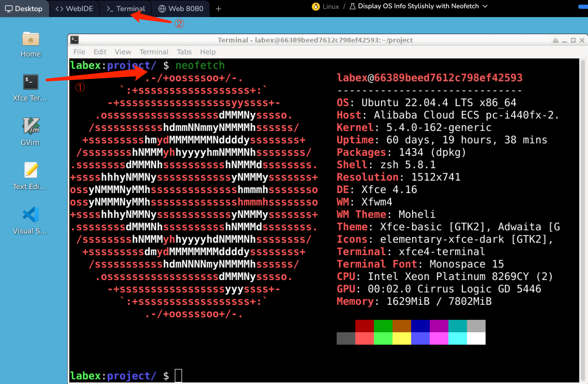Click the labex@66389beed7612c798ef42593 hostname line

[x=429, y=78]
